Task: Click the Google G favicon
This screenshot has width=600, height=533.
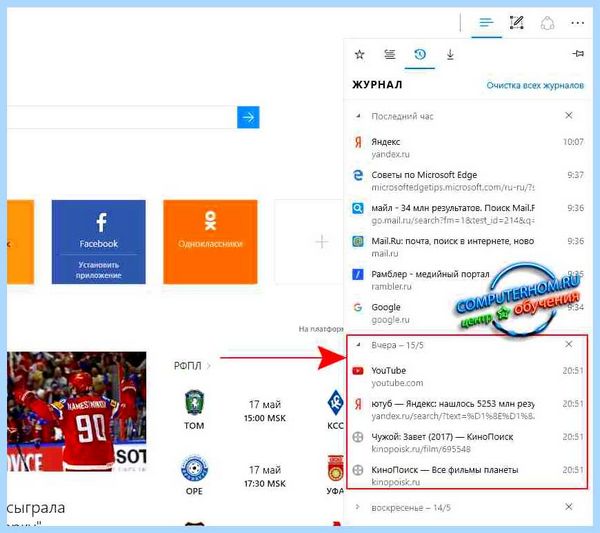Action: [358, 307]
